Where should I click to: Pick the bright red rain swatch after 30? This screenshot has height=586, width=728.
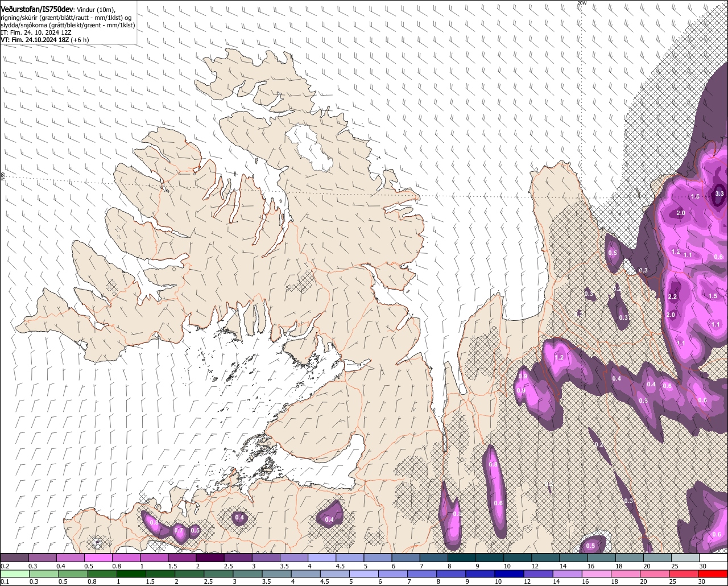(x=714, y=573)
